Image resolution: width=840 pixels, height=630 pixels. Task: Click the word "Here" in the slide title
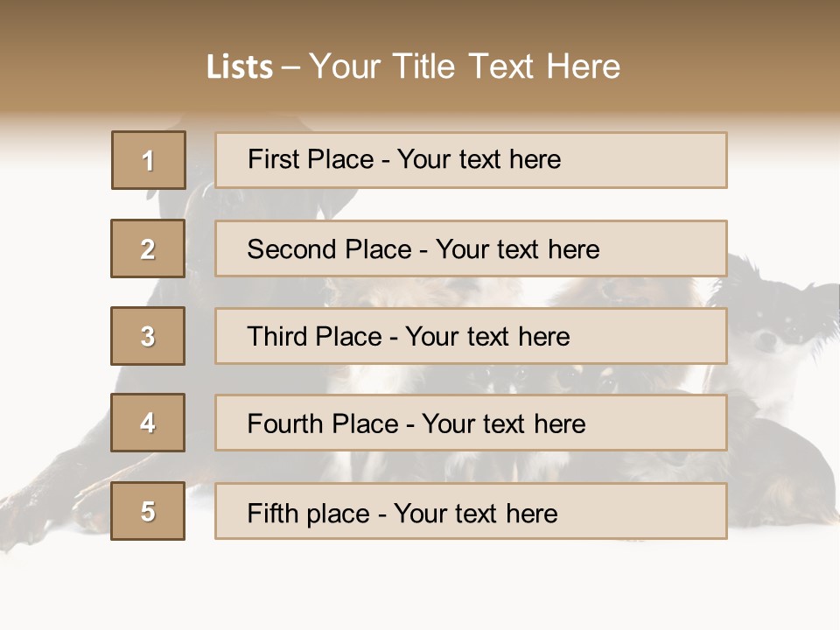coord(582,67)
